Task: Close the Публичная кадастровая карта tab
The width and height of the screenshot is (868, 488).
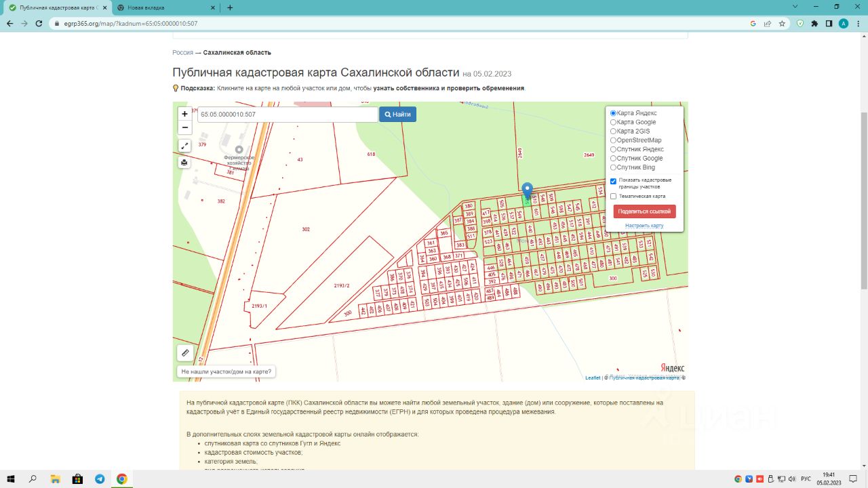Action: tap(104, 7)
